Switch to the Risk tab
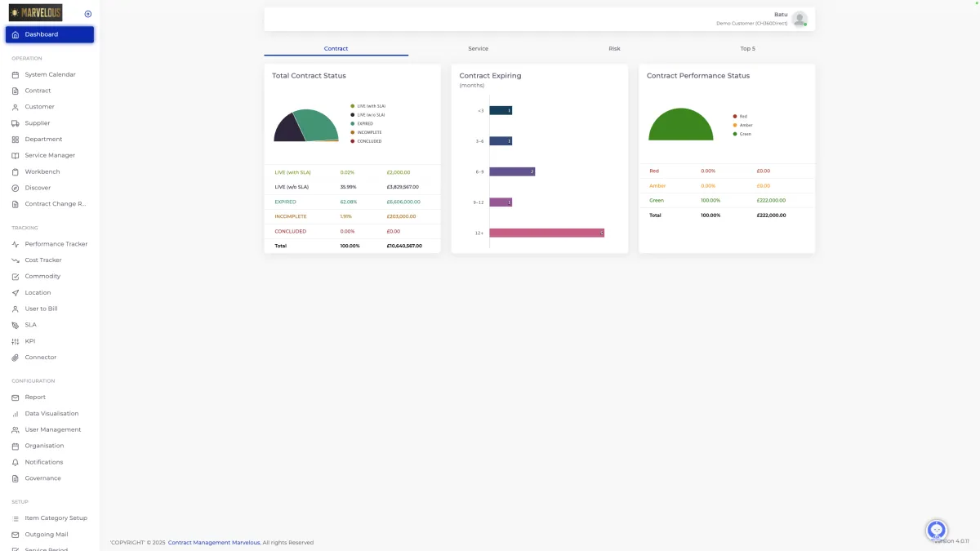The height and width of the screenshot is (551, 980). coord(614,49)
